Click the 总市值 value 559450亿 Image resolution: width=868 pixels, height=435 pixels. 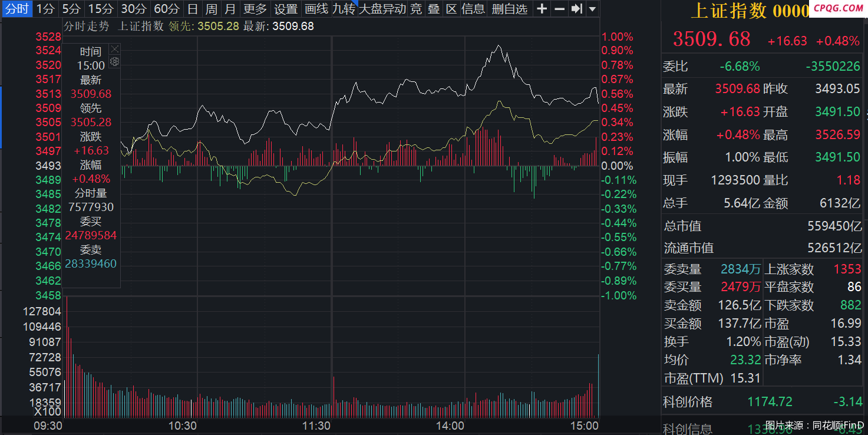coord(835,226)
